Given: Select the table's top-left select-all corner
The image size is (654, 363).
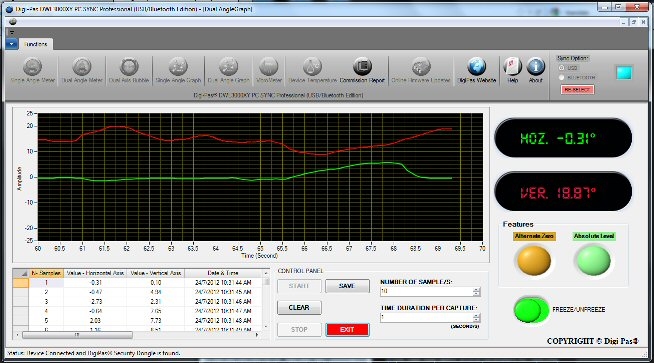Looking at the screenshot, I should [x=20, y=273].
